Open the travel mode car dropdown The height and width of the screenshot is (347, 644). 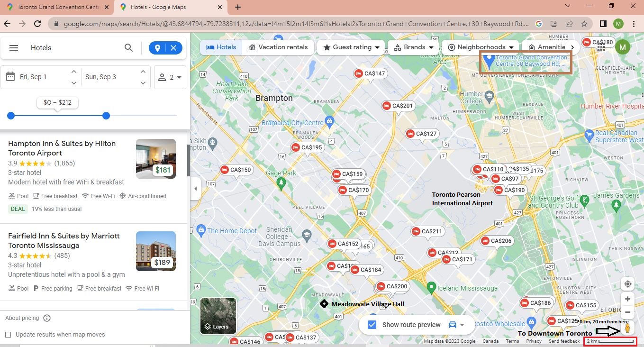(x=456, y=325)
